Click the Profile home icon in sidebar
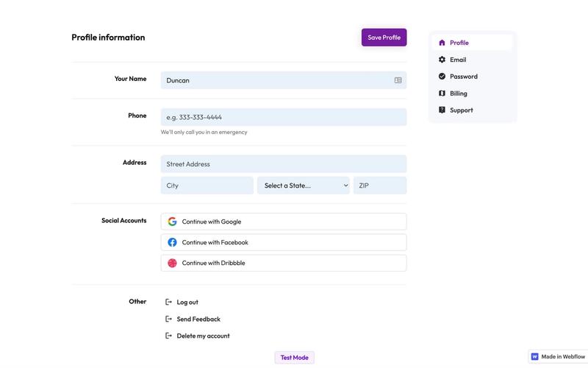The height and width of the screenshot is (368, 588). pyautogui.click(x=442, y=43)
